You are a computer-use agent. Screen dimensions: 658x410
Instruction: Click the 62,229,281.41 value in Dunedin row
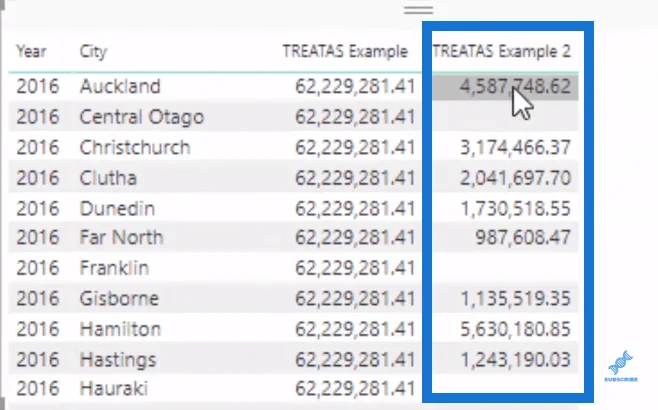[x=355, y=209]
